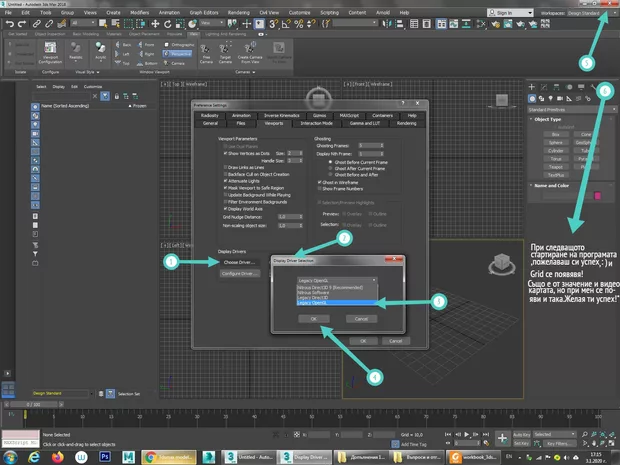The image size is (620, 465).
Task: Click the Choose Driver button
Action: point(239,262)
